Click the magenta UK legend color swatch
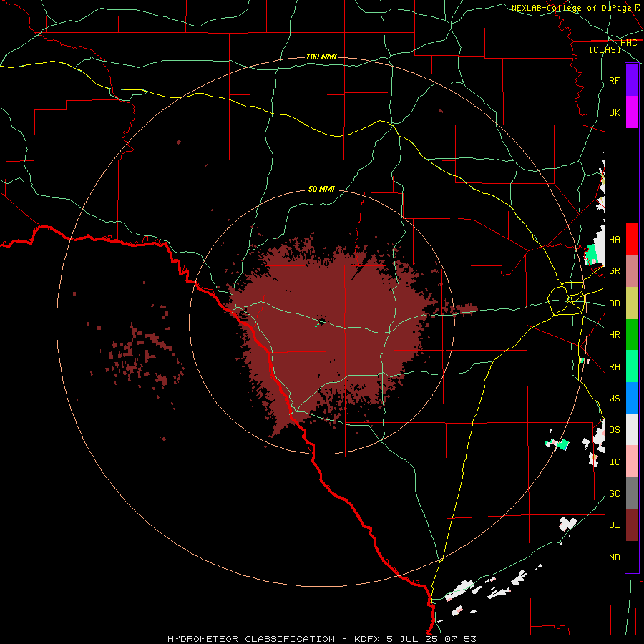The image size is (644, 644). 632,112
